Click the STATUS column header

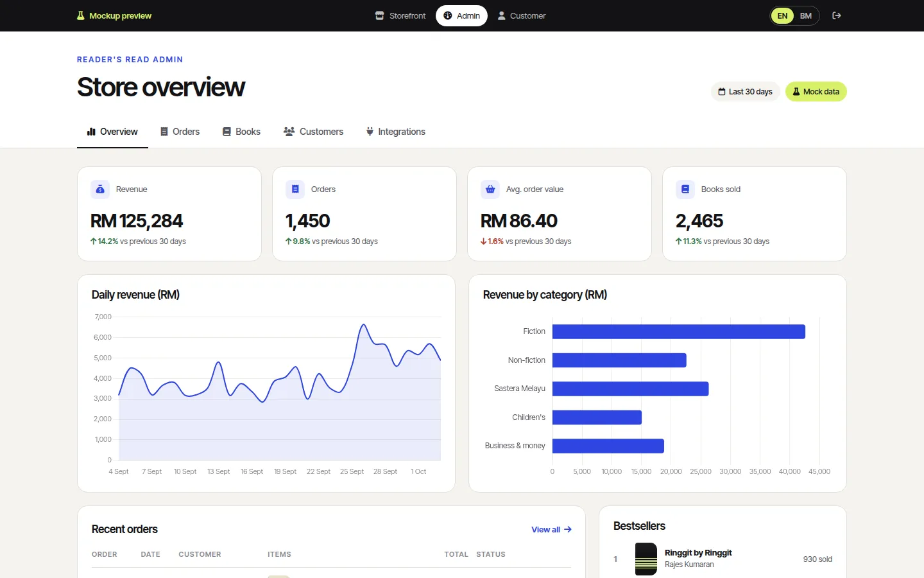pos(491,554)
